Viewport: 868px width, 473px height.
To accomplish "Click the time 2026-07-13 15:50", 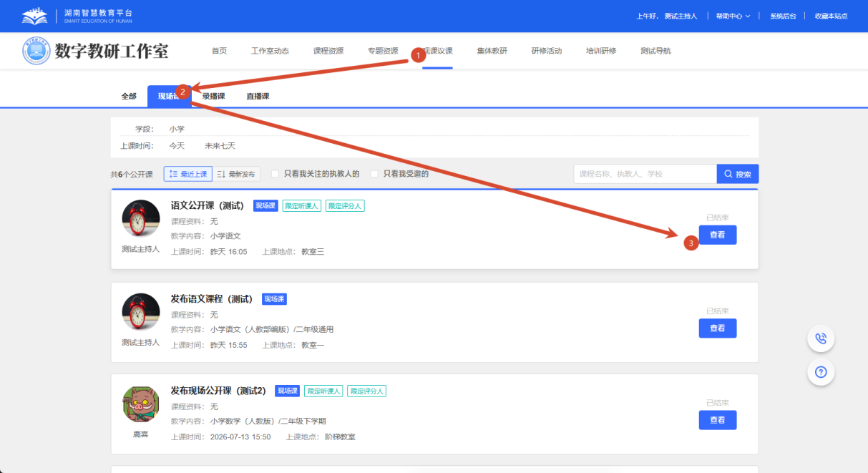I will (240, 437).
